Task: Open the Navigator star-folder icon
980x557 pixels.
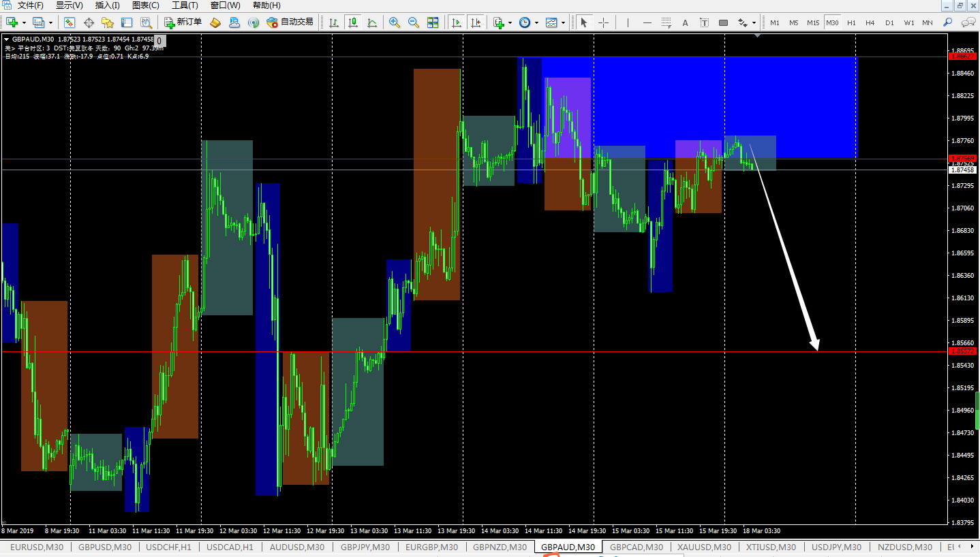Action: [x=108, y=22]
